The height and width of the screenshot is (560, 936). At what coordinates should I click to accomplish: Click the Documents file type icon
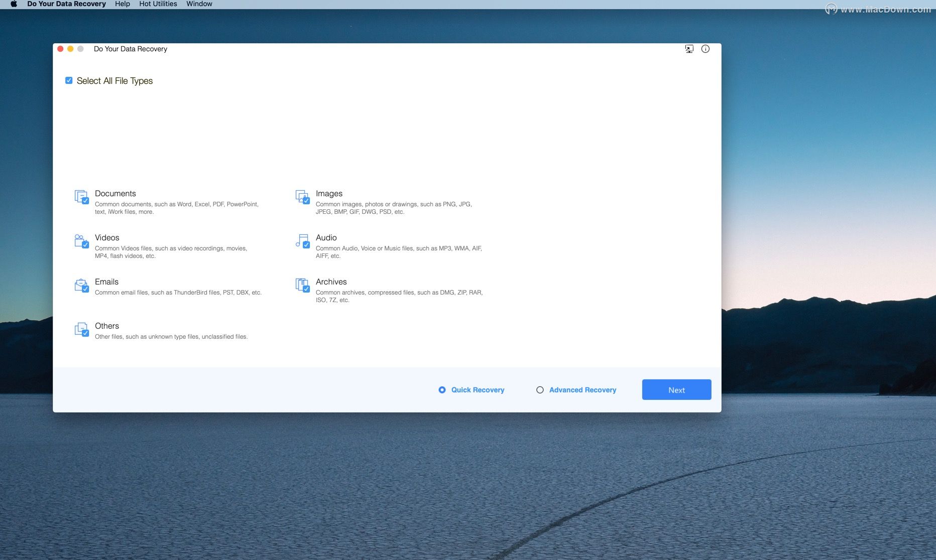tap(81, 197)
